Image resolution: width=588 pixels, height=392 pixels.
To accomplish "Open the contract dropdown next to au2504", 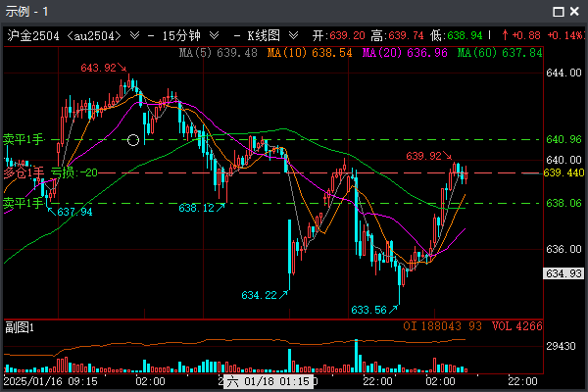I will [x=134, y=35].
